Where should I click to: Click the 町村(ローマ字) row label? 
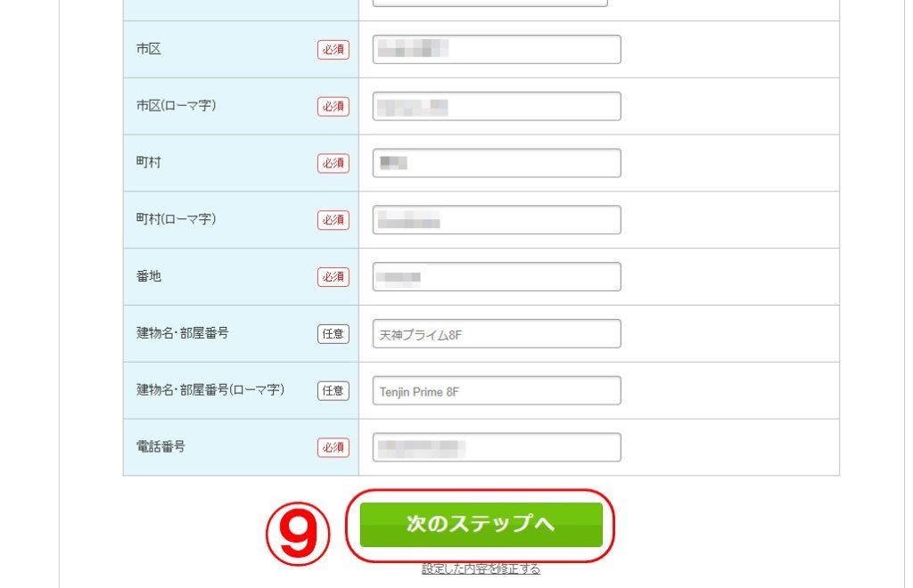click(x=176, y=219)
